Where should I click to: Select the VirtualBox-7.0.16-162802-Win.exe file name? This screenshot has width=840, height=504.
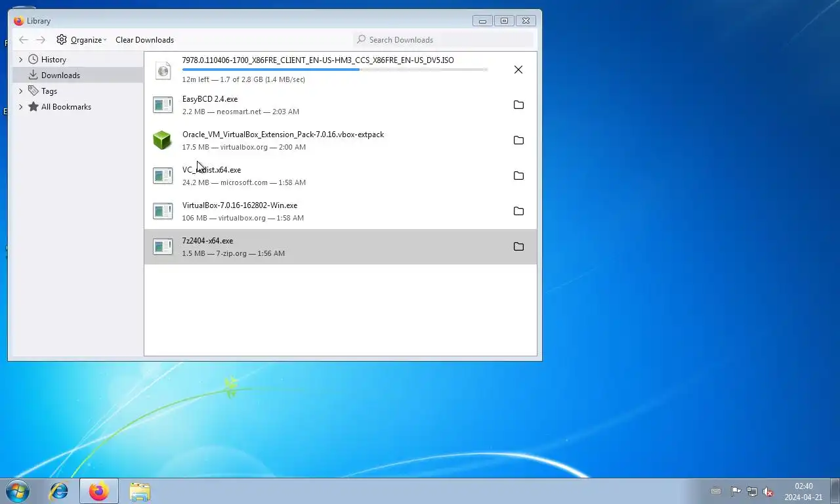tap(240, 205)
